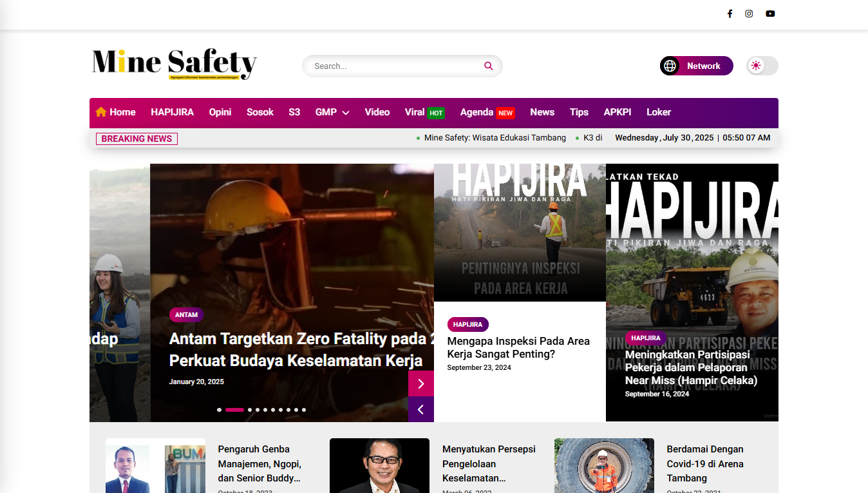Toggle the dark/light mode switch
The width and height of the screenshot is (868, 493).
(762, 66)
